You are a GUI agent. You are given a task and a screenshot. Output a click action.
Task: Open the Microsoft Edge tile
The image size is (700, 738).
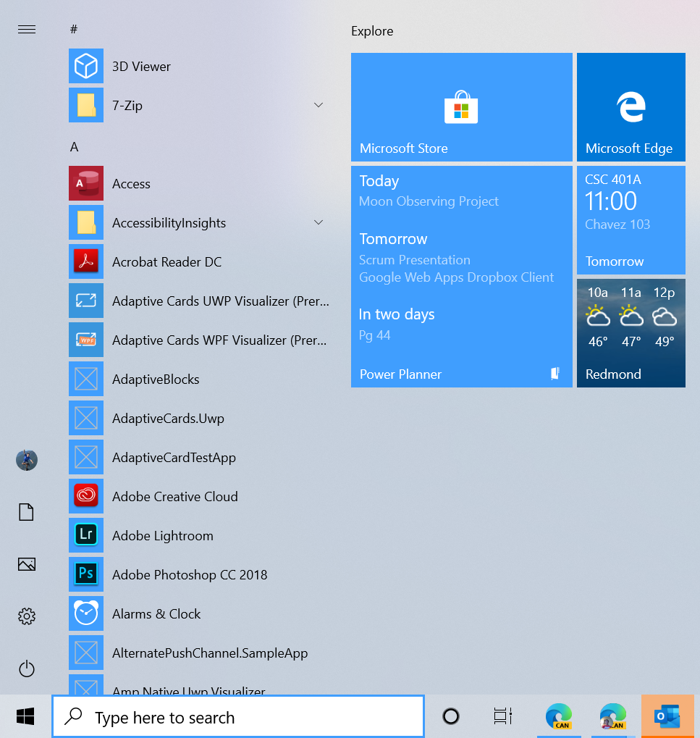pyautogui.click(x=631, y=107)
